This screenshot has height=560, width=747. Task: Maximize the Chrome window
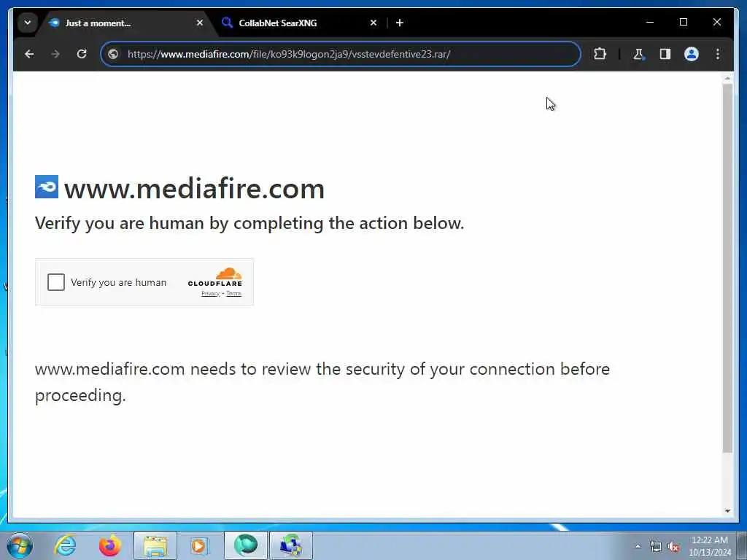tap(683, 22)
